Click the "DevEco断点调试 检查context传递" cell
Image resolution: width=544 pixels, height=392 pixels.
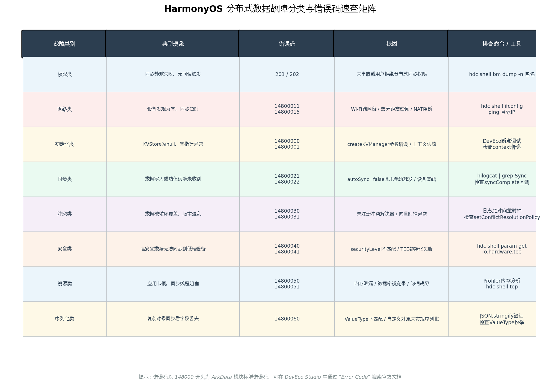pos(492,144)
